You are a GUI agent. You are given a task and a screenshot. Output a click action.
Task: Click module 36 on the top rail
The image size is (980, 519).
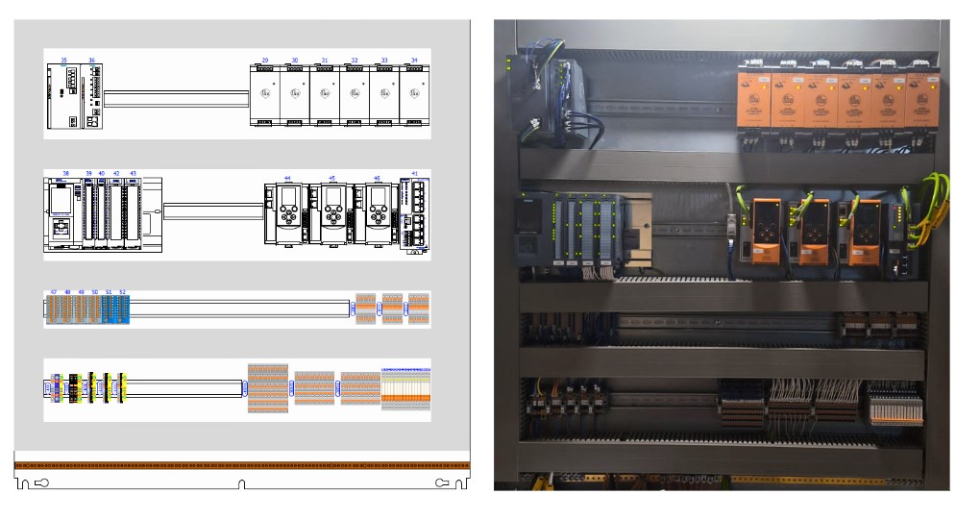[93, 96]
